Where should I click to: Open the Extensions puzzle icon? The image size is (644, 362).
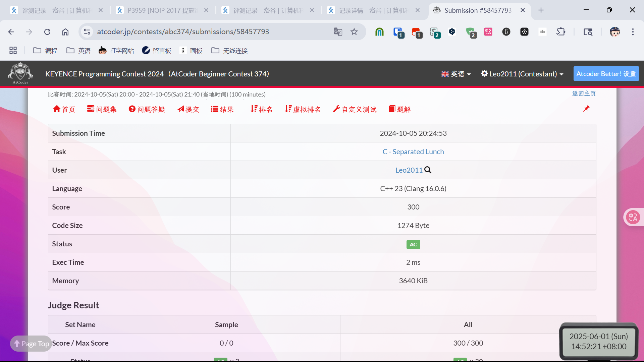561,32
